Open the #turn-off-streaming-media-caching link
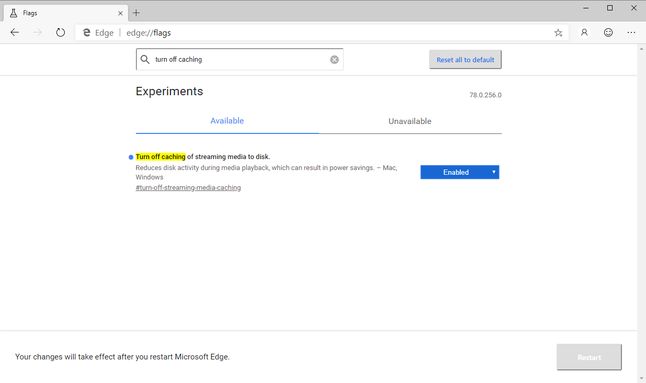 coord(188,188)
